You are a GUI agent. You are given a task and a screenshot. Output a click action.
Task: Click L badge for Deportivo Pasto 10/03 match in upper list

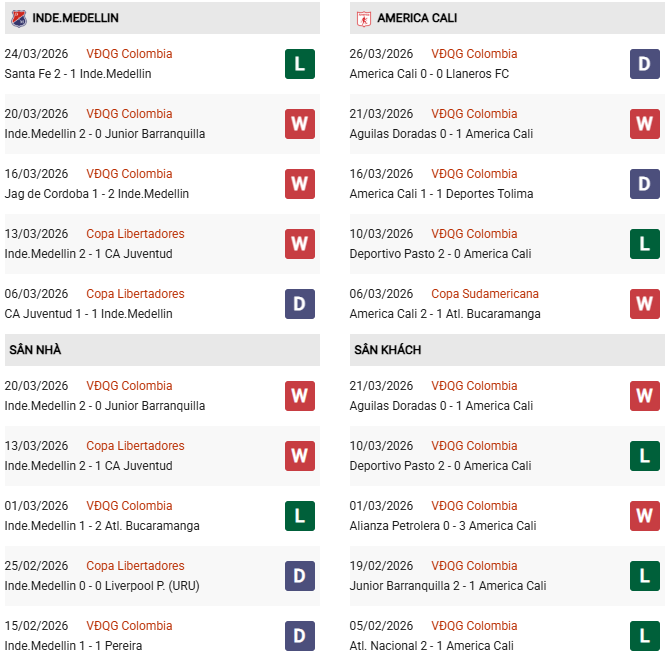[x=645, y=244]
